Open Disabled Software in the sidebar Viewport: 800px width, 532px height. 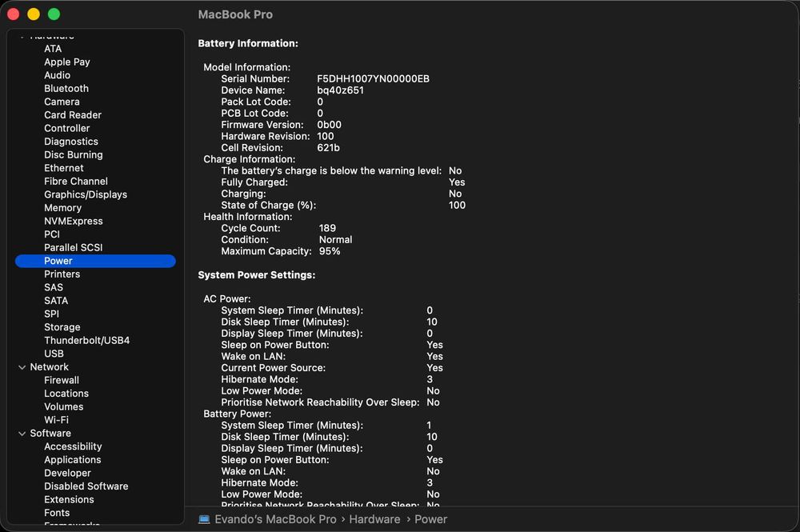(86, 486)
